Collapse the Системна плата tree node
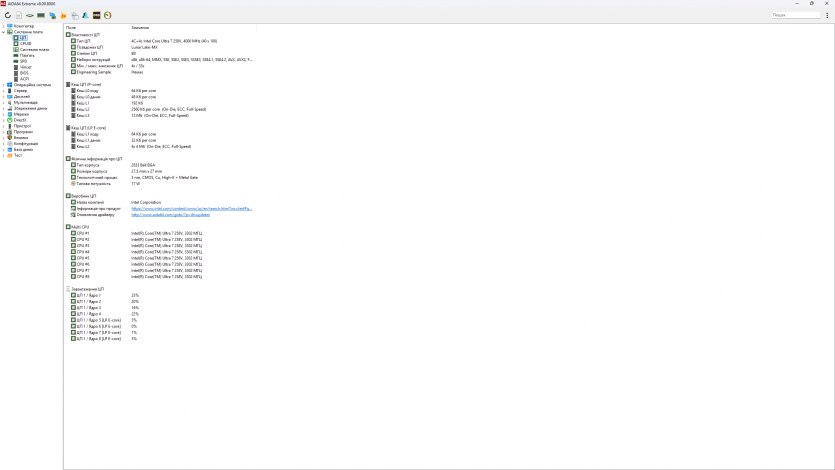 click(x=3, y=32)
